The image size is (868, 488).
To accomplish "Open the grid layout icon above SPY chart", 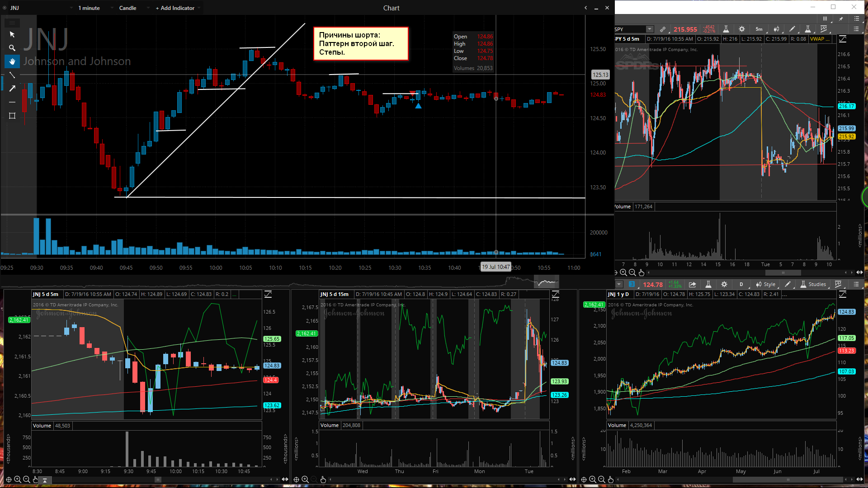I will [825, 19].
